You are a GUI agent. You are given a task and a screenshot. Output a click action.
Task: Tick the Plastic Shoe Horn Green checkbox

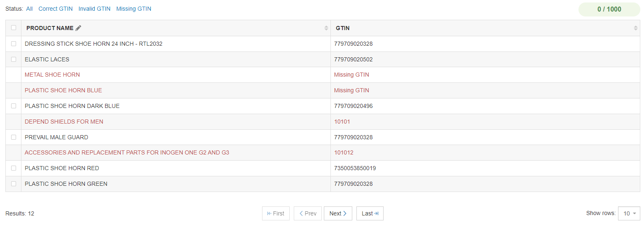pyautogui.click(x=14, y=184)
